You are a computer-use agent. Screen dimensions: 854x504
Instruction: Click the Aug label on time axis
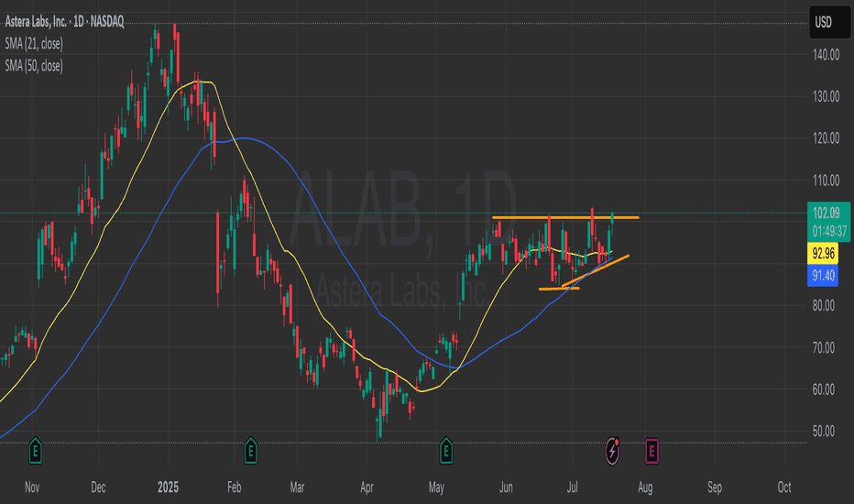tap(645, 488)
